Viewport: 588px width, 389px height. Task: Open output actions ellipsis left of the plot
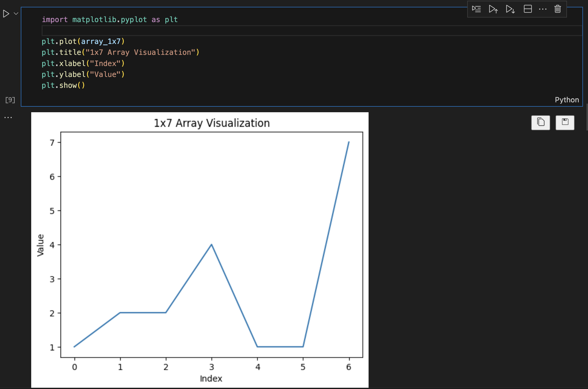click(x=8, y=118)
